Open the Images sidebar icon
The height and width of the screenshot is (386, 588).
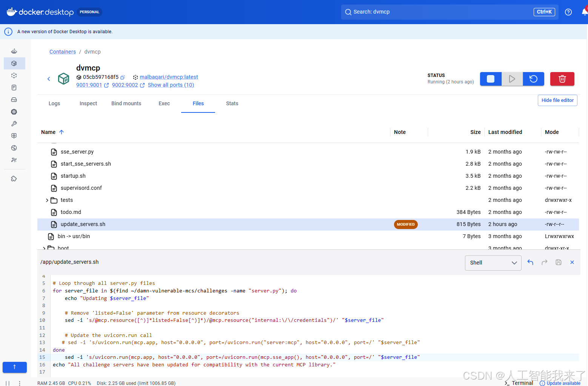pyautogui.click(x=14, y=75)
